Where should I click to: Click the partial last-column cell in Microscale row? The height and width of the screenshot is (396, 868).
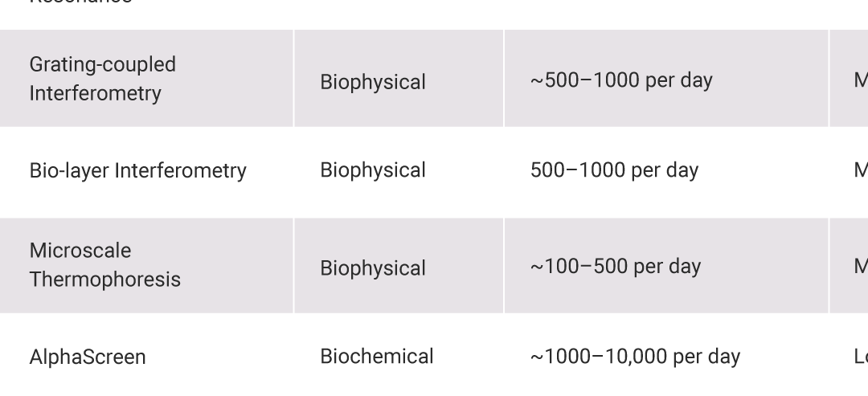coord(861,267)
